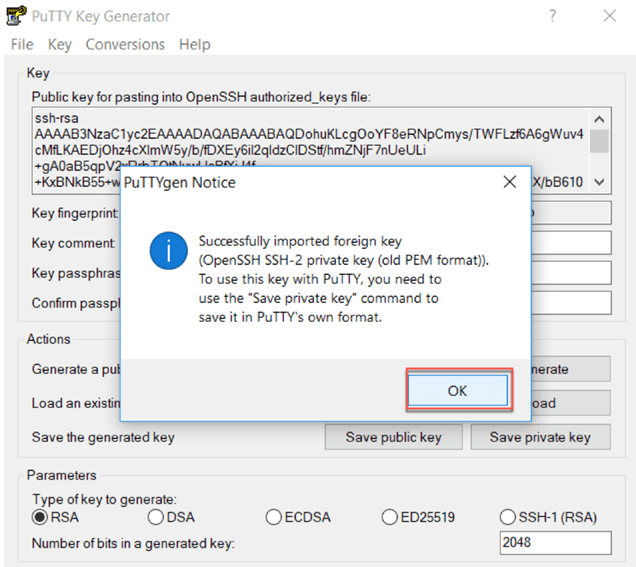Select the DSA key type
The width and height of the screenshot is (636, 567).
click(x=156, y=517)
